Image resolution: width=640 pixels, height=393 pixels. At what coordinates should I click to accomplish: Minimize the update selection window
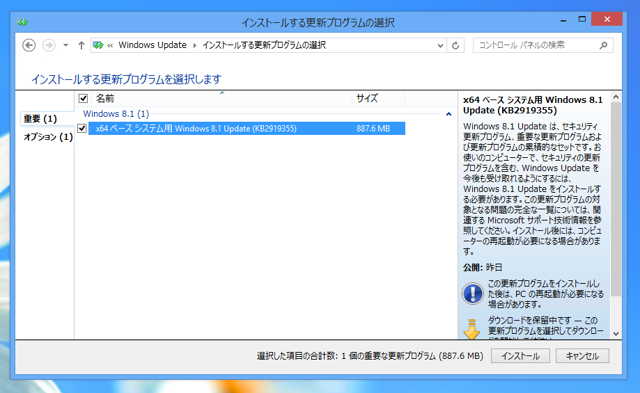[563, 20]
